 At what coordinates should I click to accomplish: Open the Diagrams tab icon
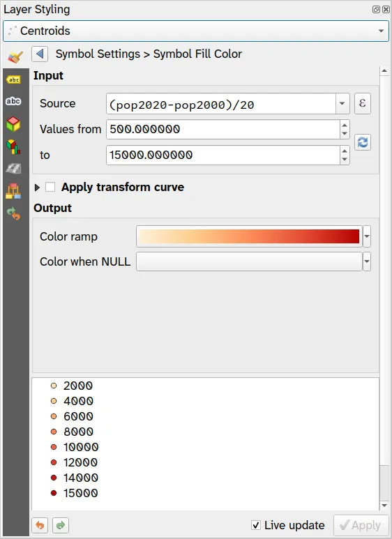13,147
